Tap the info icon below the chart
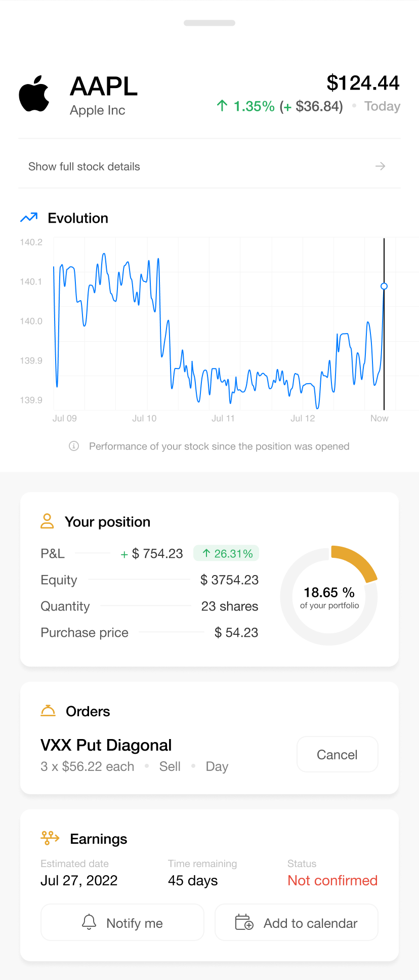Screen dimensions: 419x980 (x=74, y=446)
